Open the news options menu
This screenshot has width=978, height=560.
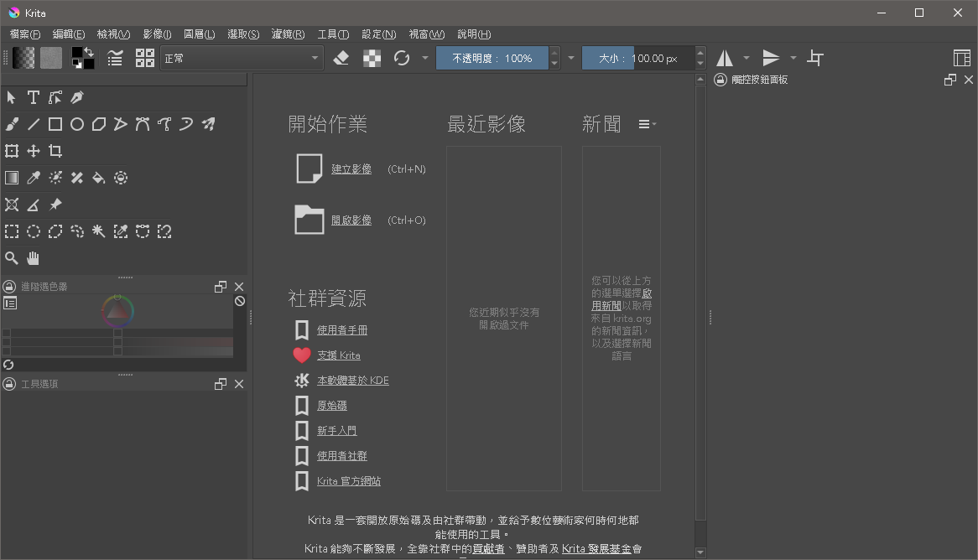tap(647, 124)
